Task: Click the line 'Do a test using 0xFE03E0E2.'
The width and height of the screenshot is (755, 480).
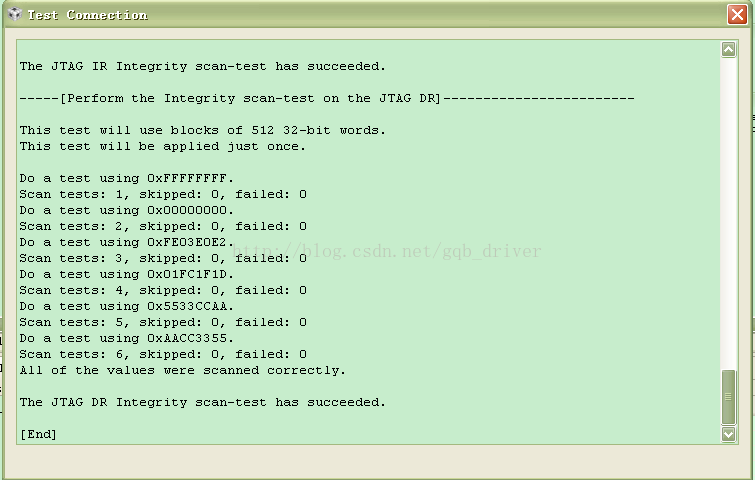Action: (126, 242)
